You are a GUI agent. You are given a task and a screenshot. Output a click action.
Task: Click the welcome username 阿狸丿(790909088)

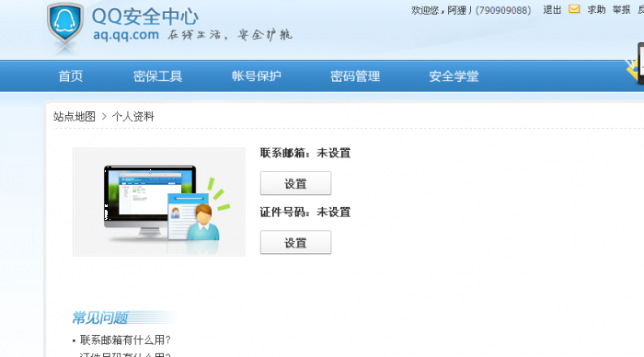coord(489,10)
